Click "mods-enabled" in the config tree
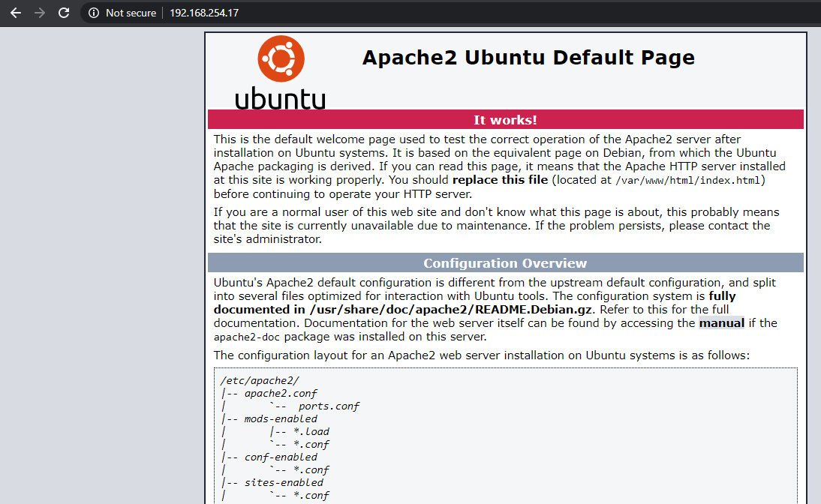Image resolution: width=821 pixels, height=504 pixels. (x=281, y=418)
